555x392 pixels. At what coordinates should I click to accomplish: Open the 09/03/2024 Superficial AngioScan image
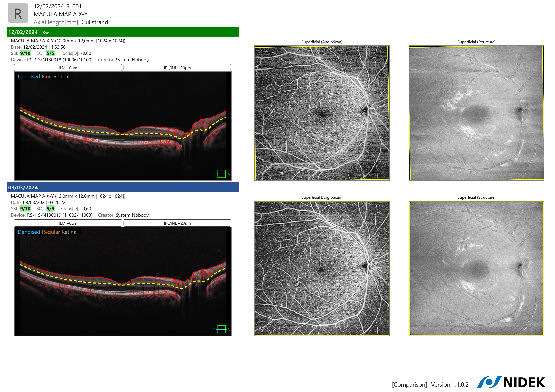(x=322, y=269)
